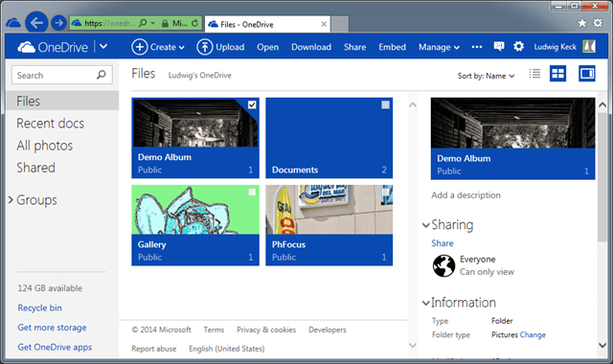Screen dimensions: 613x364
Task: Open the Gallery folder tile
Action: click(x=195, y=225)
